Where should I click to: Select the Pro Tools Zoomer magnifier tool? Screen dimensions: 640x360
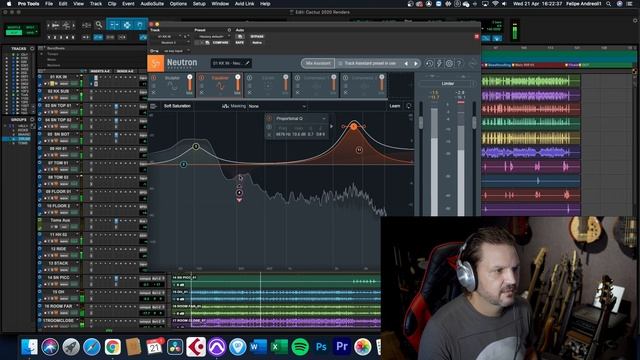point(99,25)
